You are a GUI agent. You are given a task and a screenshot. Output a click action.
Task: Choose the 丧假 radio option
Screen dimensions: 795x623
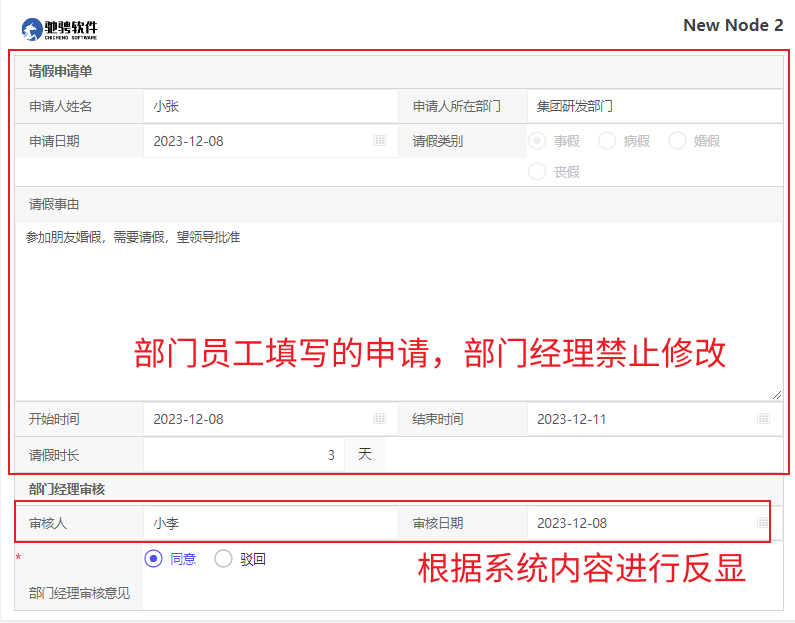[537, 172]
